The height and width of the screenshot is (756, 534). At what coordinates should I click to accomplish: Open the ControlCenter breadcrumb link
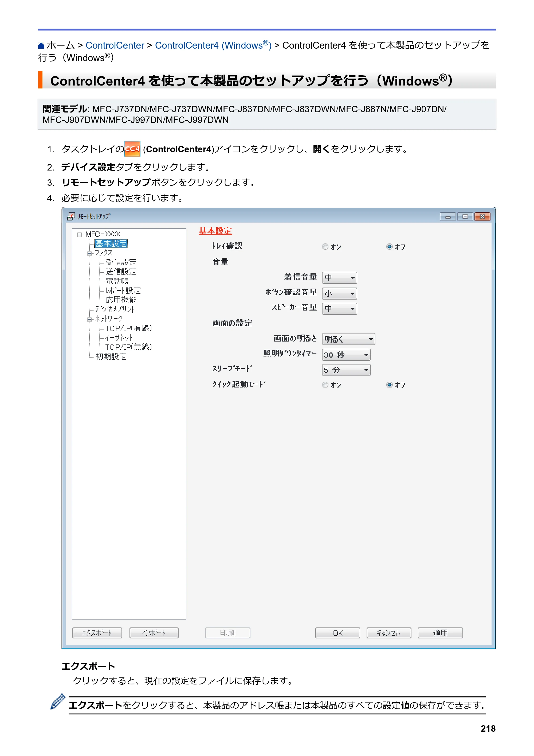(115, 45)
